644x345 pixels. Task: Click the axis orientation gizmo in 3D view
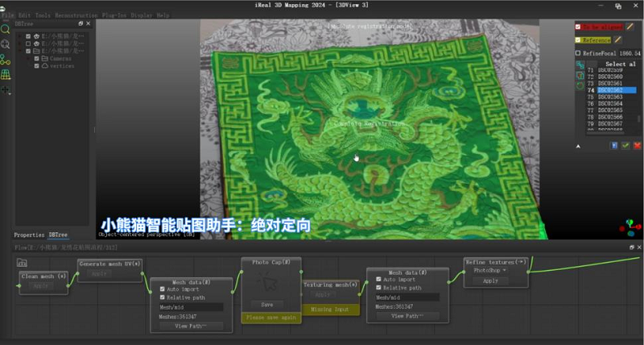coord(631,227)
